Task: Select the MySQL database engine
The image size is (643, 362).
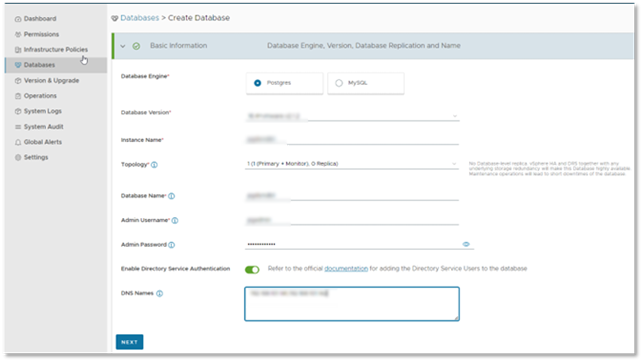Action: pos(366,83)
